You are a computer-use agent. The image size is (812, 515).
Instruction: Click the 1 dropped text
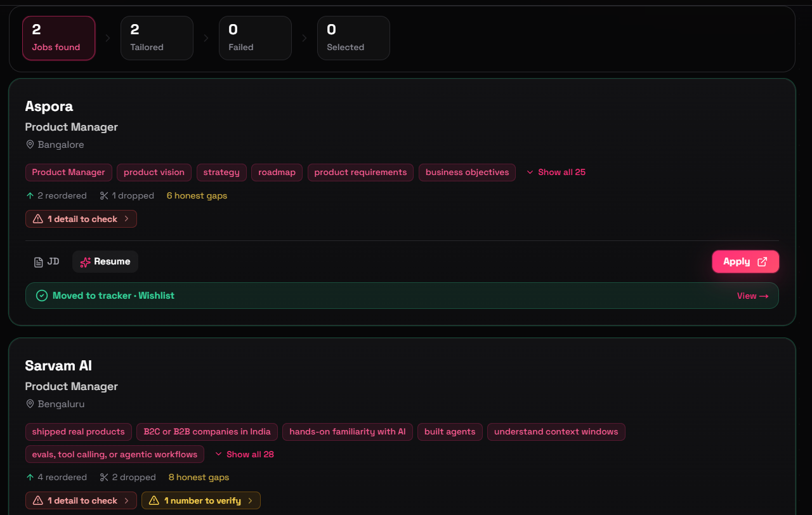[x=133, y=195]
